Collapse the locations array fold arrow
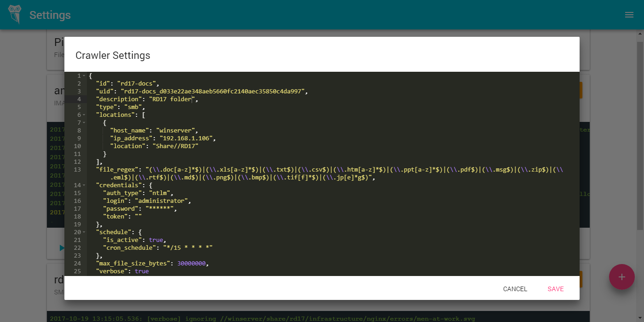This screenshot has width=644, height=322. pyautogui.click(x=84, y=115)
